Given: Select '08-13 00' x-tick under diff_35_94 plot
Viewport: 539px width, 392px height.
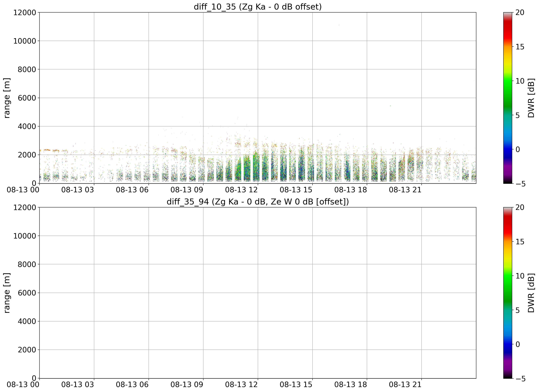Looking at the screenshot, I should pyautogui.click(x=23, y=385).
